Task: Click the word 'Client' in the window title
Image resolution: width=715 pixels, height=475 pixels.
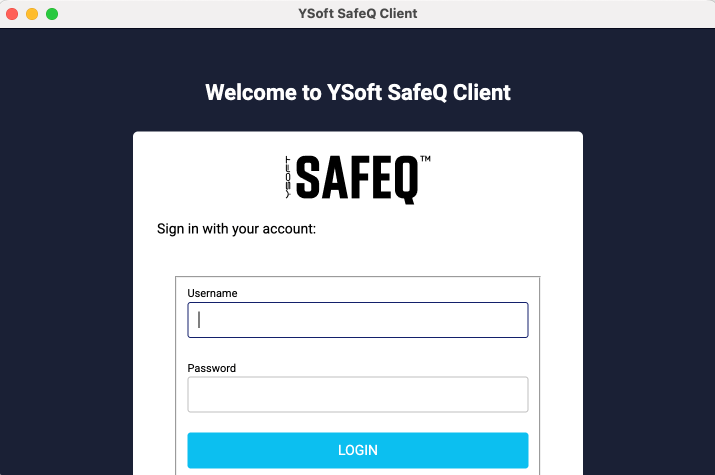Action: (x=398, y=14)
